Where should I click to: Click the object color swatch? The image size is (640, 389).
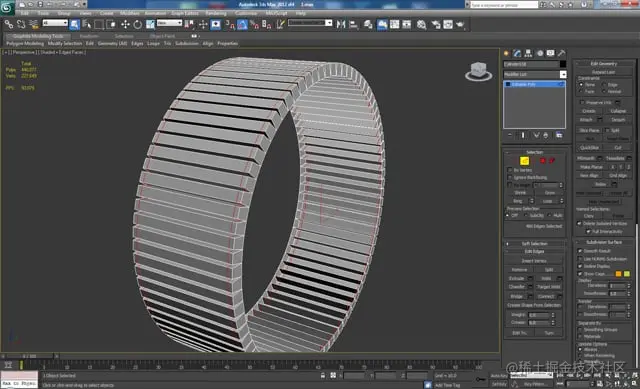(563, 64)
